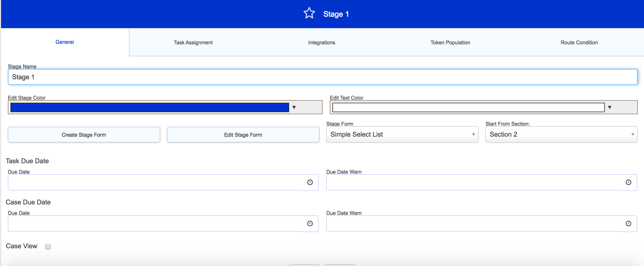
Task: Open the Start From Section dropdown
Action: [x=561, y=135]
